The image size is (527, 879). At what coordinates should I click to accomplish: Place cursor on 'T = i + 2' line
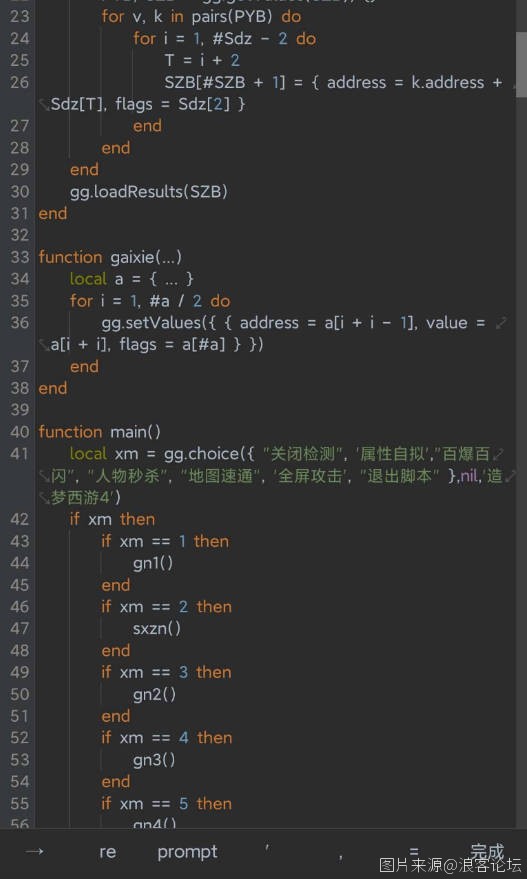point(202,61)
